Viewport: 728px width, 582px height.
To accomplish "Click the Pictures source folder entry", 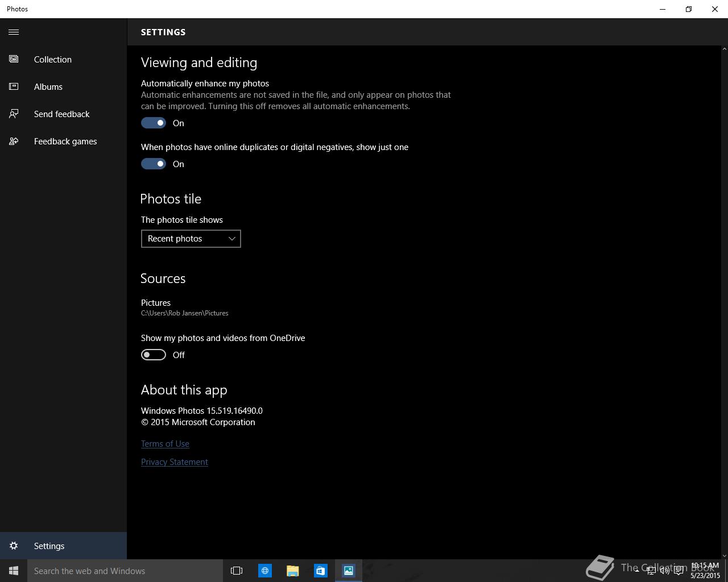I will point(185,307).
